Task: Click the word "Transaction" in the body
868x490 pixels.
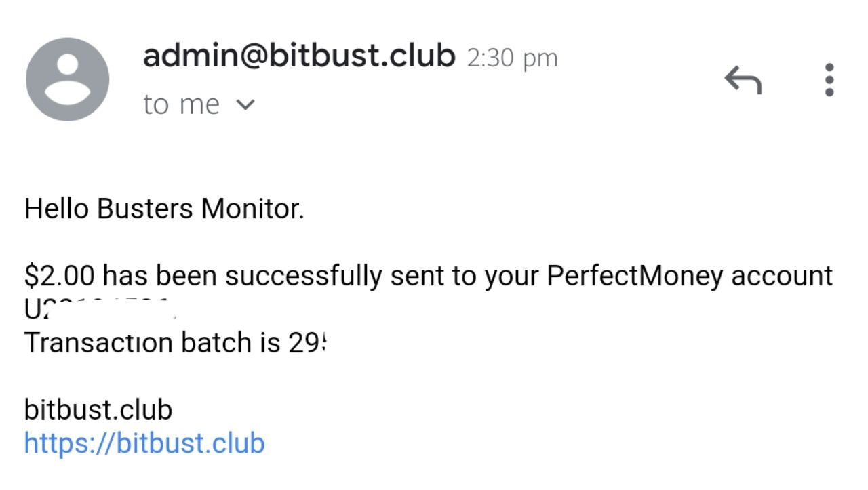Action: [99, 343]
